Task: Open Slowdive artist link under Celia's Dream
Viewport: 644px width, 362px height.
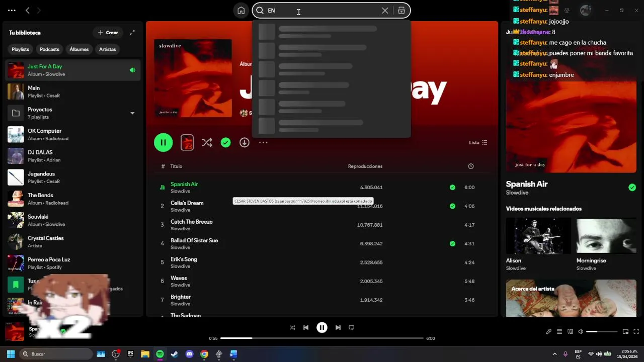Action: click(x=180, y=210)
